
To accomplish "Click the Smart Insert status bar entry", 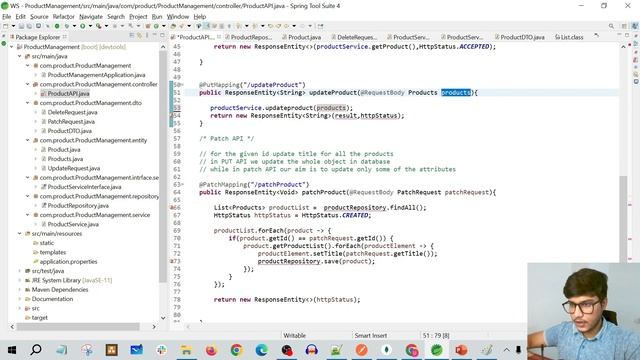I will click(371, 336).
